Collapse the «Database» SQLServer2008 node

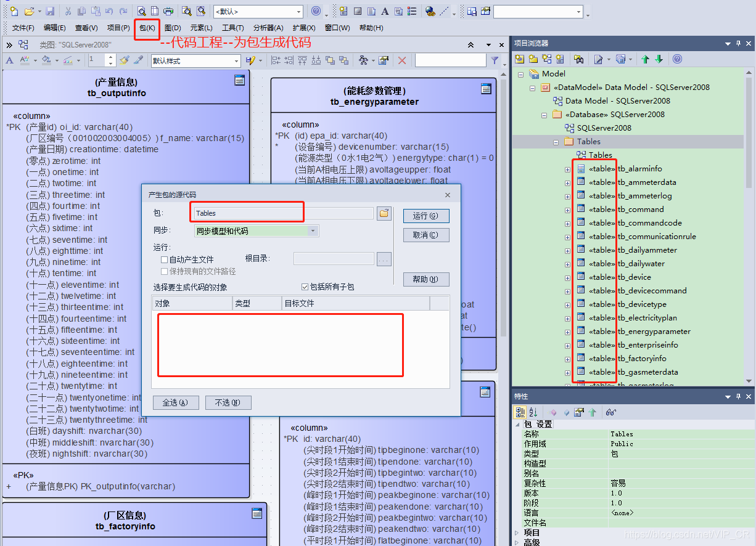pos(544,115)
